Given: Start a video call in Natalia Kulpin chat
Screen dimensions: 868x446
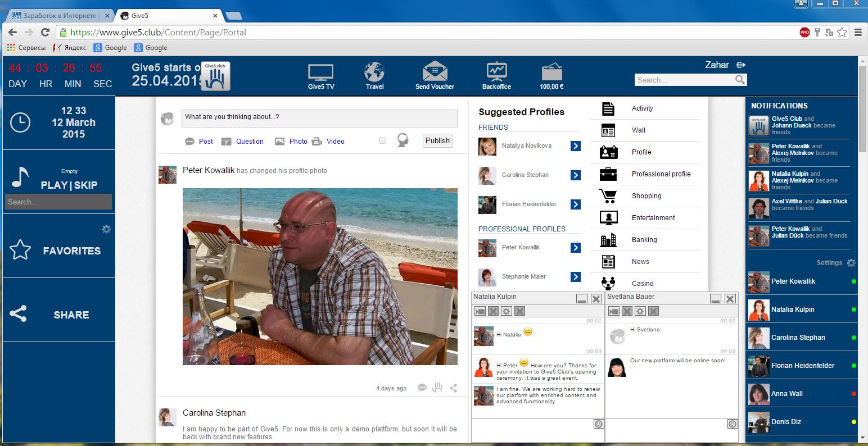Looking at the screenshot, I should (480, 311).
